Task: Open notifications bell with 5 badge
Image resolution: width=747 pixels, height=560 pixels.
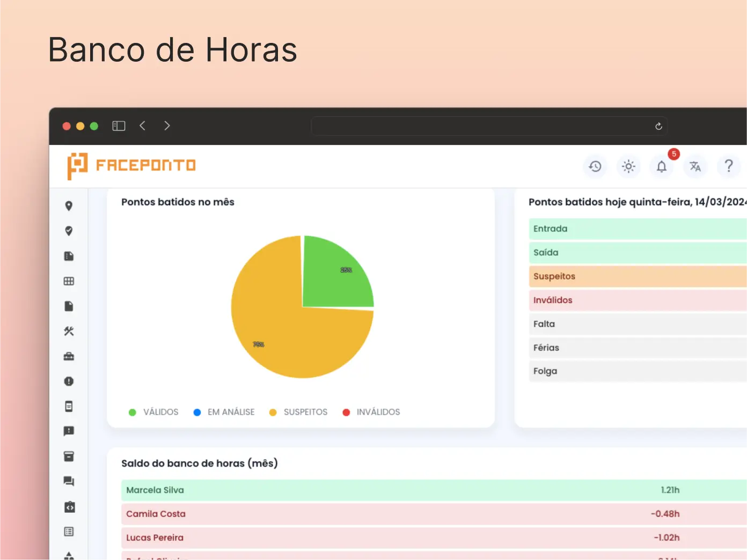Action: click(x=662, y=166)
